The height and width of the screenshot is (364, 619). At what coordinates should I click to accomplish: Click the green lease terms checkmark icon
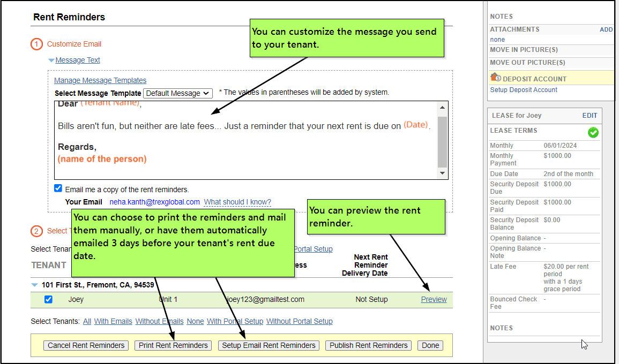[593, 132]
